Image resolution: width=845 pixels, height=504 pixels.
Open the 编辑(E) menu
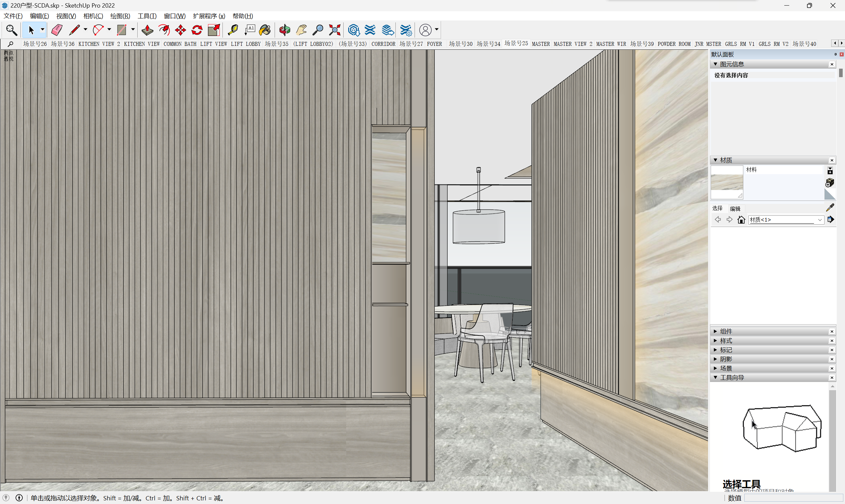tap(39, 16)
